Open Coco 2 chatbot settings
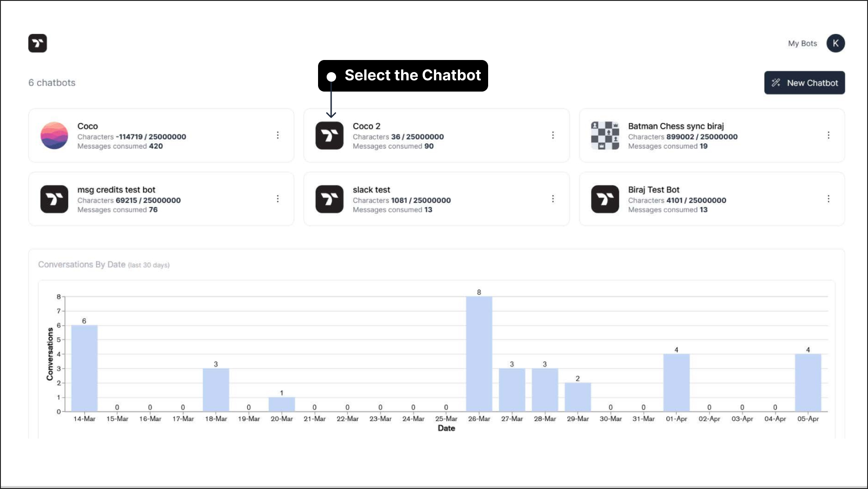868x489 pixels. (x=552, y=135)
